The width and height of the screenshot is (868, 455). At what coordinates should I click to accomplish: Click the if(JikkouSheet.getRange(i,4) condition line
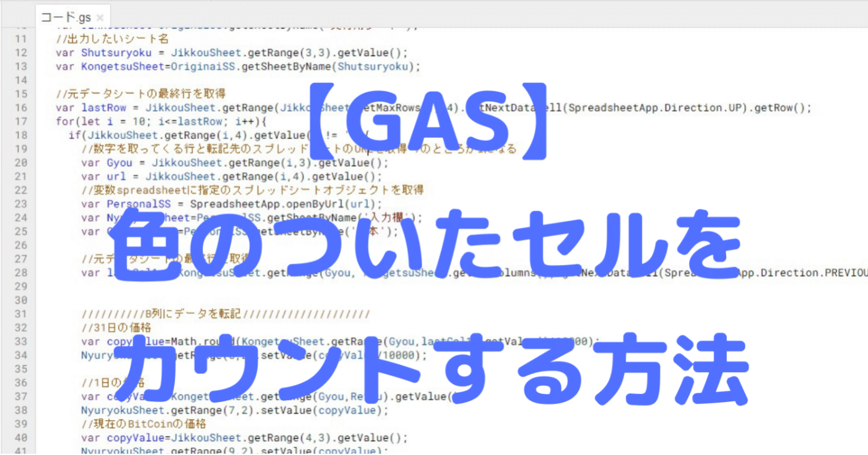click(x=219, y=135)
